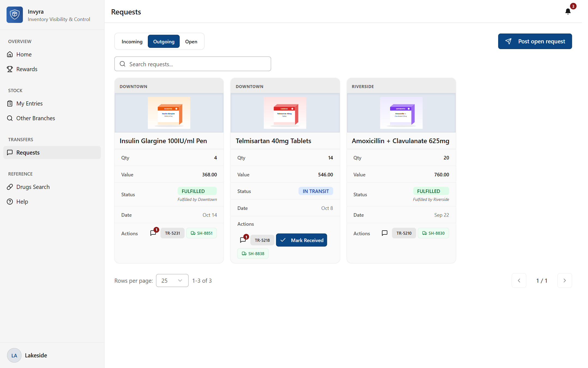This screenshot has height=368, width=588.
Task: Open comments on Telmisartan card
Action: 243,240
